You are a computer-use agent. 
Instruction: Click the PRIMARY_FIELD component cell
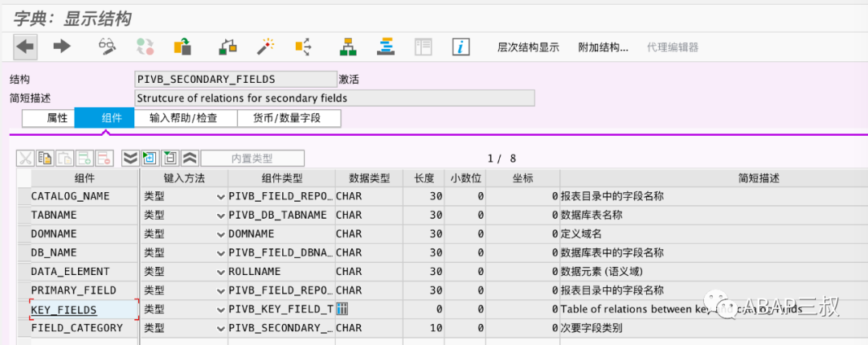(x=84, y=291)
